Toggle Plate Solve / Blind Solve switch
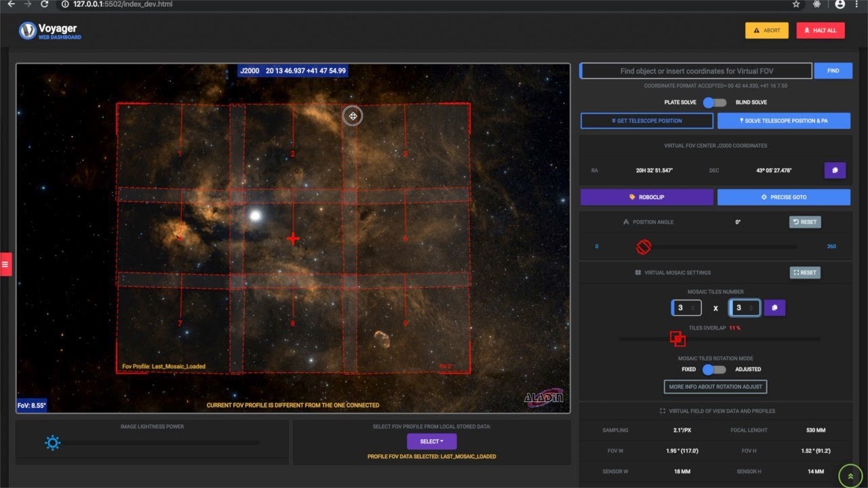The image size is (868, 488). point(714,102)
